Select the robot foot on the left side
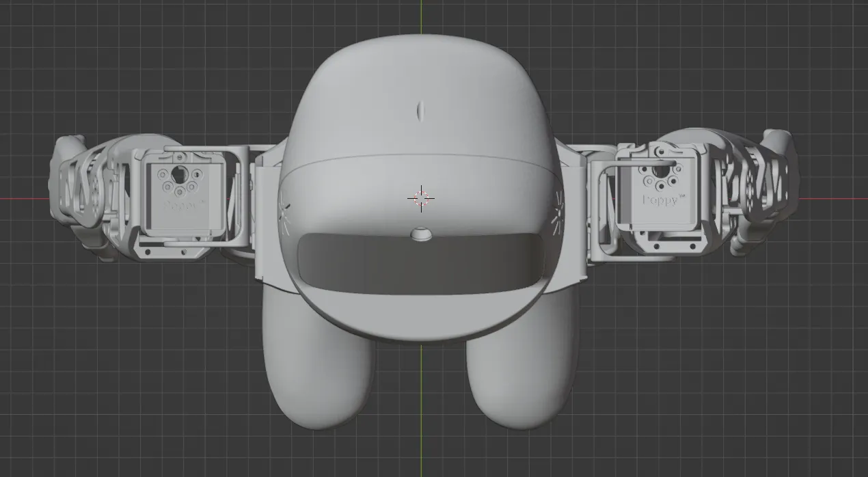 [317, 359]
